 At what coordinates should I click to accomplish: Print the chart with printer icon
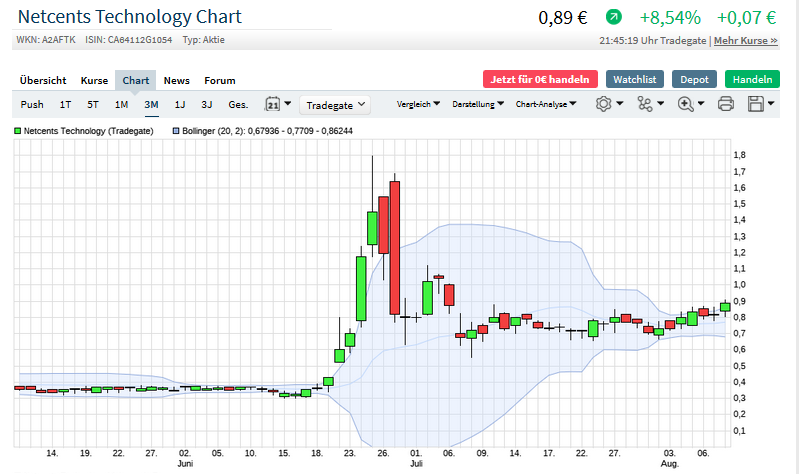point(726,104)
